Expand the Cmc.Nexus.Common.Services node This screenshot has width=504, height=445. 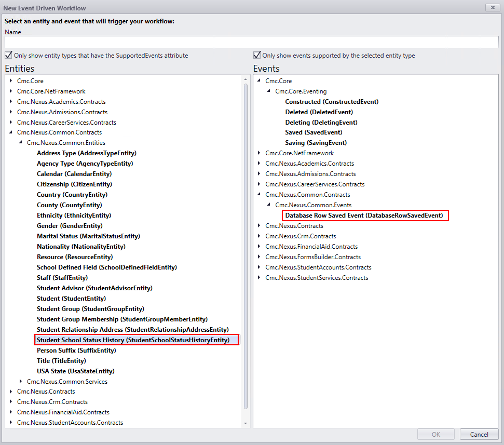point(20,381)
